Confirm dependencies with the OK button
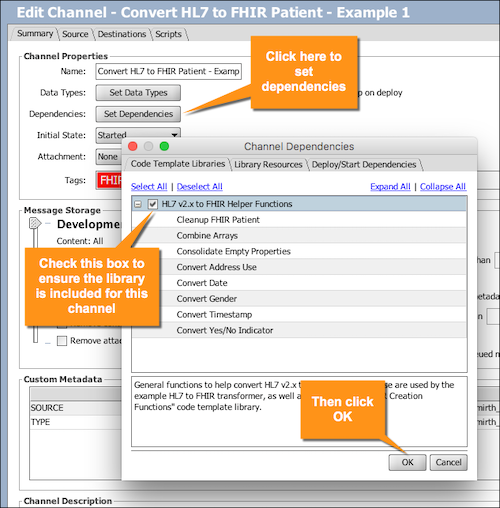 pos(407,462)
